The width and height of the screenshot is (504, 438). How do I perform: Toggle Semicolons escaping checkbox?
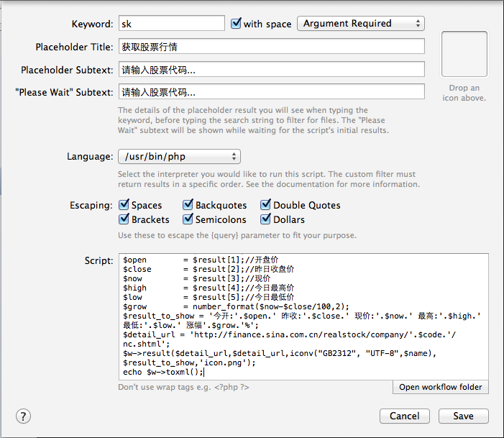point(188,219)
